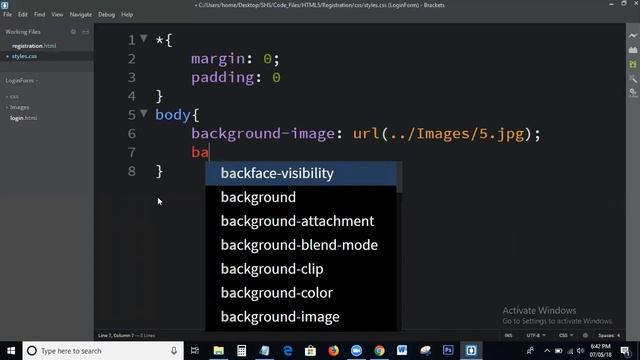Click the code hints list scrollbar
The image size is (640, 360).
[x=399, y=177]
